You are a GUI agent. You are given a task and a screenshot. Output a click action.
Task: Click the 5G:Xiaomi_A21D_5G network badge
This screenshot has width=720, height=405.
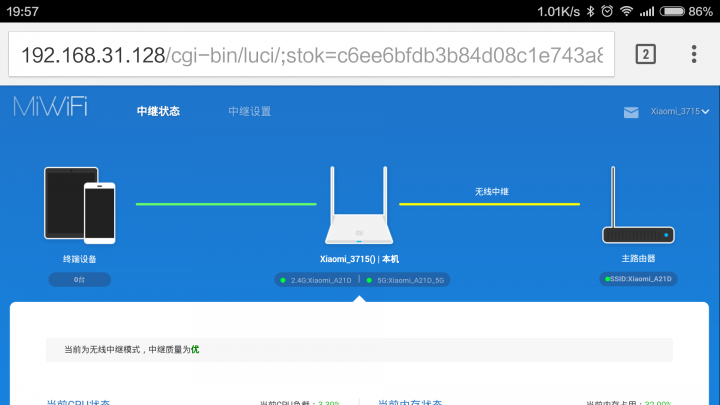406,280
